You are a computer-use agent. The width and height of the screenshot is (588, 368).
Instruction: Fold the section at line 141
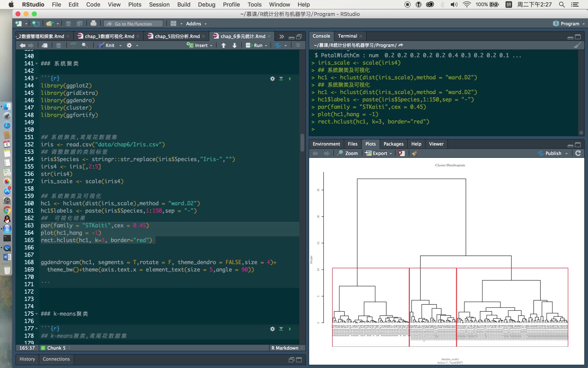pos(37,64)
